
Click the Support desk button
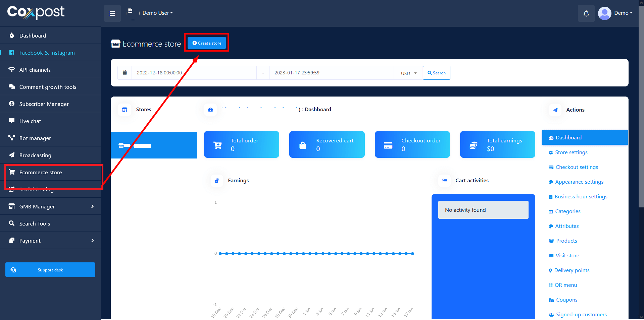pyautogui.click(x=50, y=270)
